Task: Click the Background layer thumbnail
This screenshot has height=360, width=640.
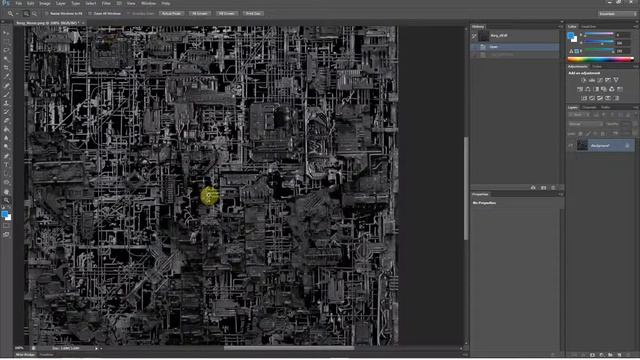Action: [x=582, y=145]
